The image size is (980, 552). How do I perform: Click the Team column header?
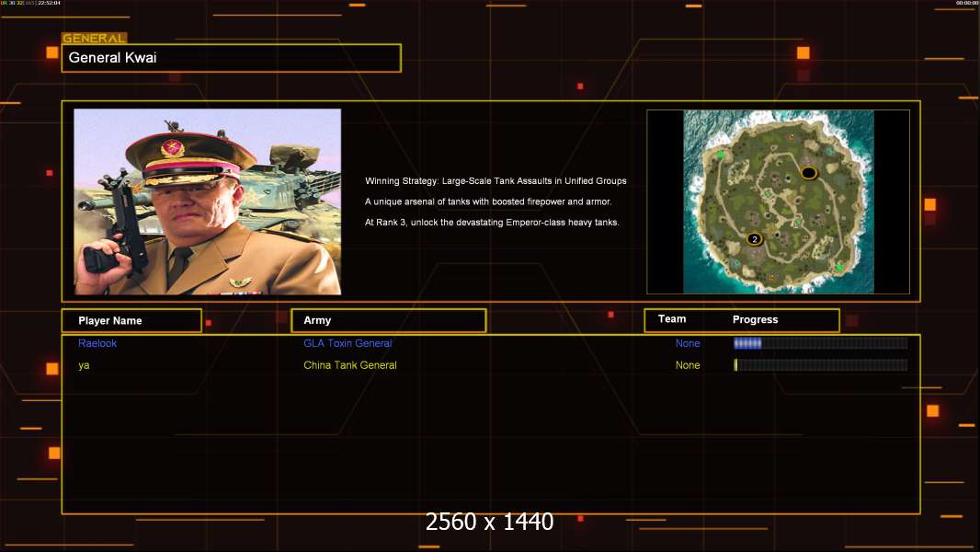tap(672, 319)
